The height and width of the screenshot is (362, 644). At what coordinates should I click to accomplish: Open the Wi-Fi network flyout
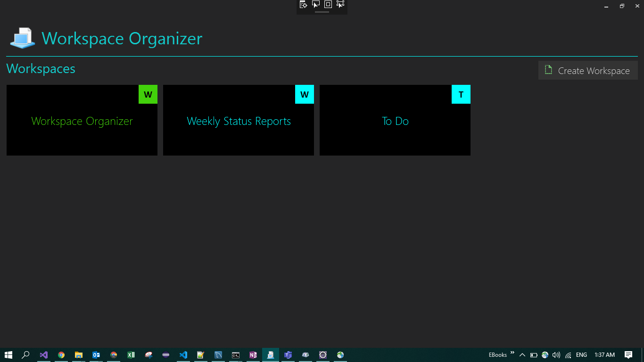tap(568, 355)
